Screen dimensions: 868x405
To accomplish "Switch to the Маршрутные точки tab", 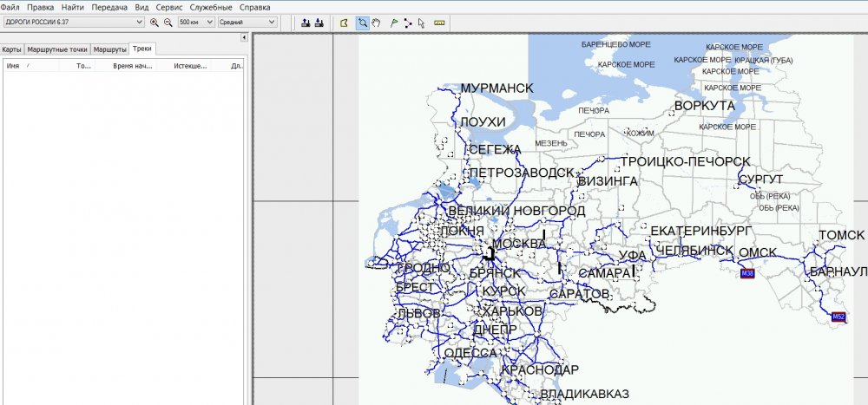I will point(57,49).
